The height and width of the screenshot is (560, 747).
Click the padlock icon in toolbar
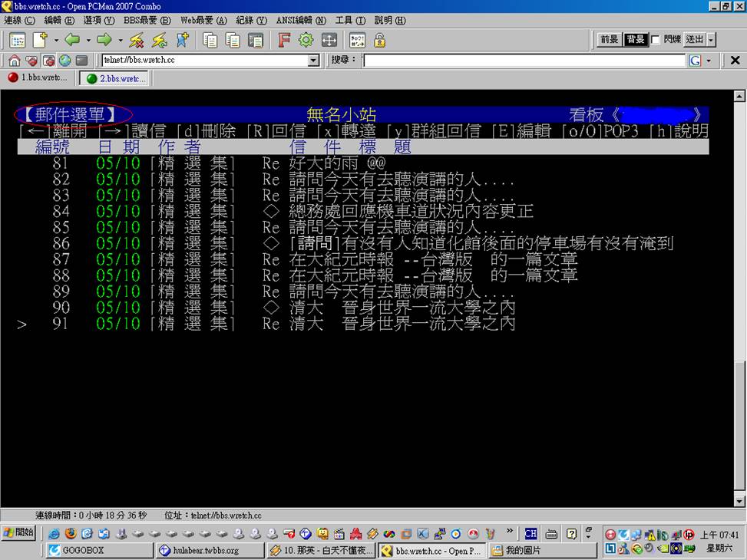point(379,40)
